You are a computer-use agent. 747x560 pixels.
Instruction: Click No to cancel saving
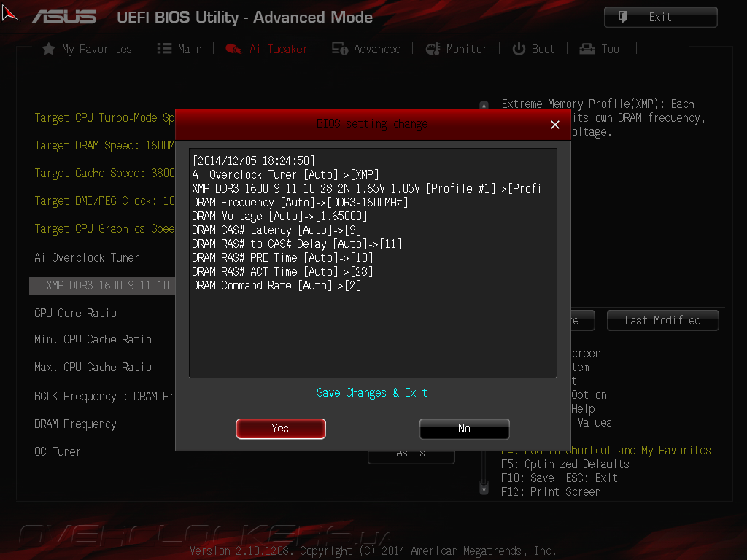click(465, 429)
